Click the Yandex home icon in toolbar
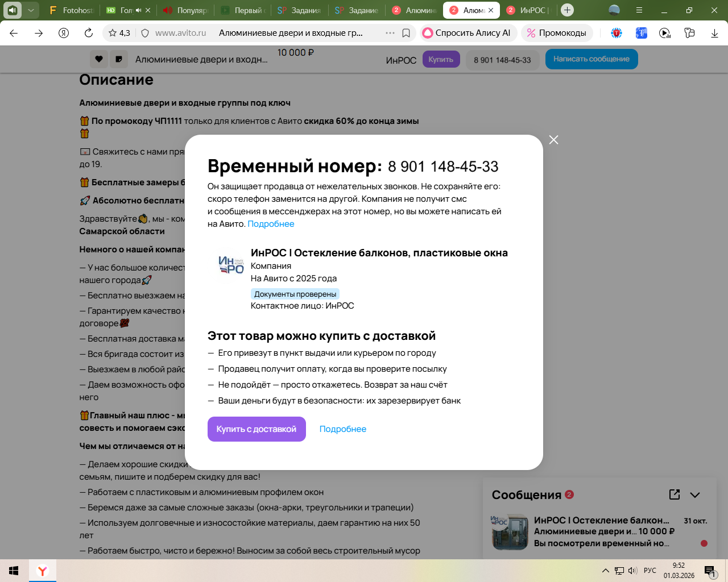This screenshot has width=728, height=582. (64, 33)
